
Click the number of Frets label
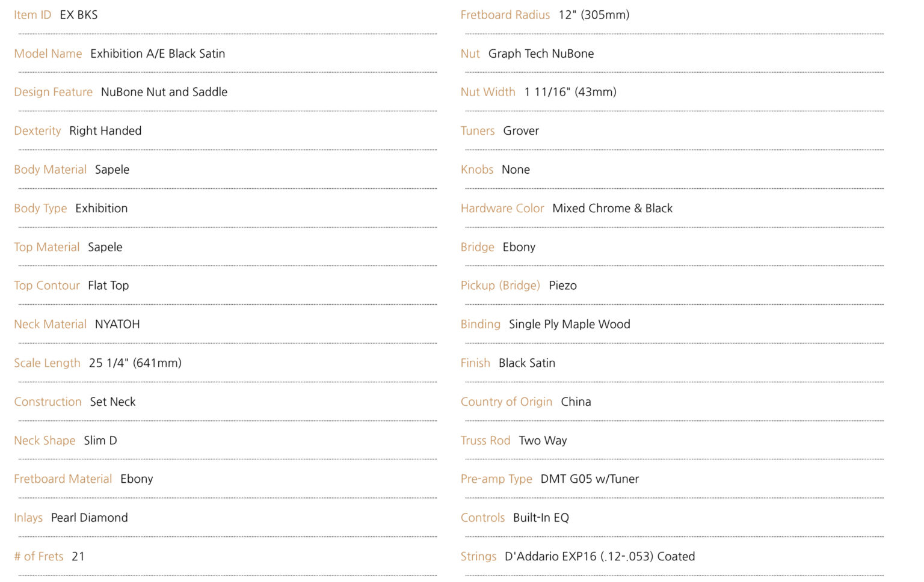[38, 557]
